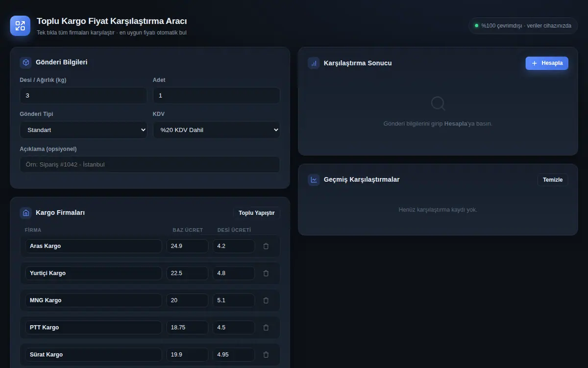The height and width of the screenshot is (368, 588).
Task: Edit the Aras Kargo baz ücret value 24.9
Action: tap(187, 246)
